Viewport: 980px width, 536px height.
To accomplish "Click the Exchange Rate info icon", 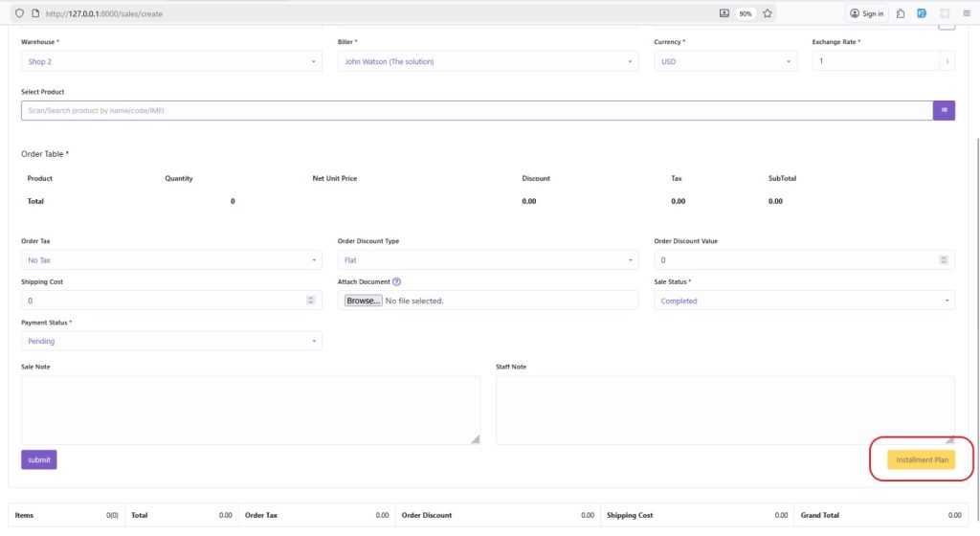I will click(x=947, y=61).
